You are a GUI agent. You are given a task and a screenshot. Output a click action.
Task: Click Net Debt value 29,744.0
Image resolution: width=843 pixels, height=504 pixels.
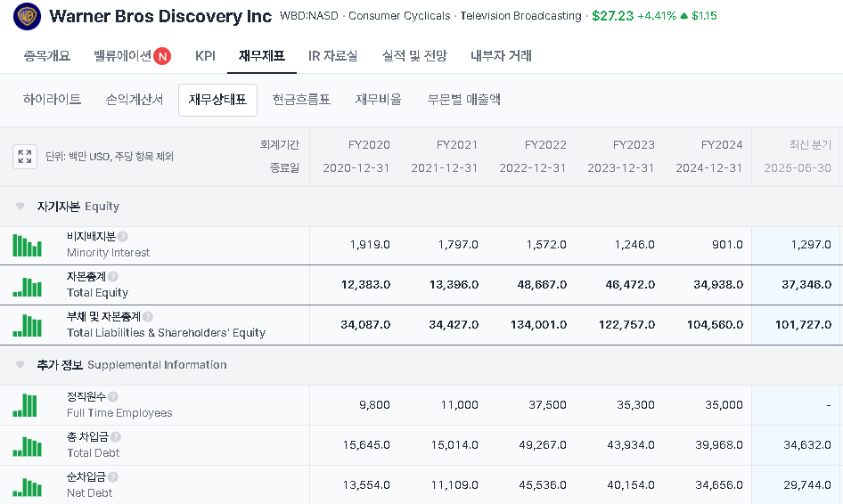[807, 485]
